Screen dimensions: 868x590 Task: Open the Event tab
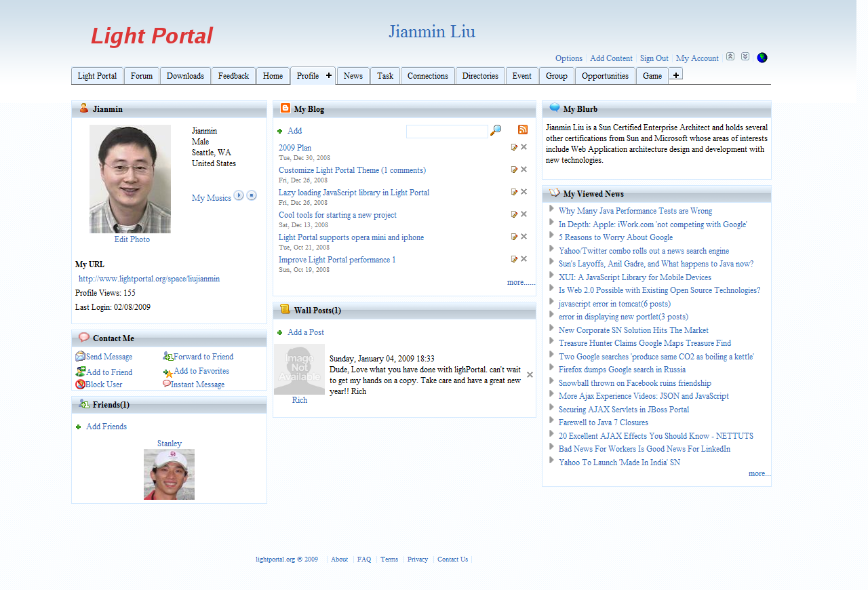(x=522, y=76)
